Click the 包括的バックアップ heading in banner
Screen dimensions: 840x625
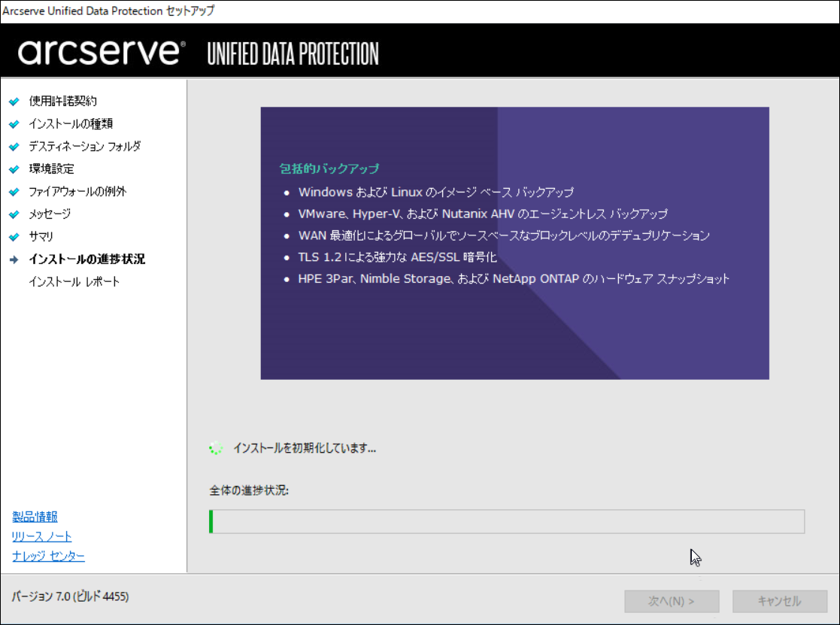[x=329, y=168]
